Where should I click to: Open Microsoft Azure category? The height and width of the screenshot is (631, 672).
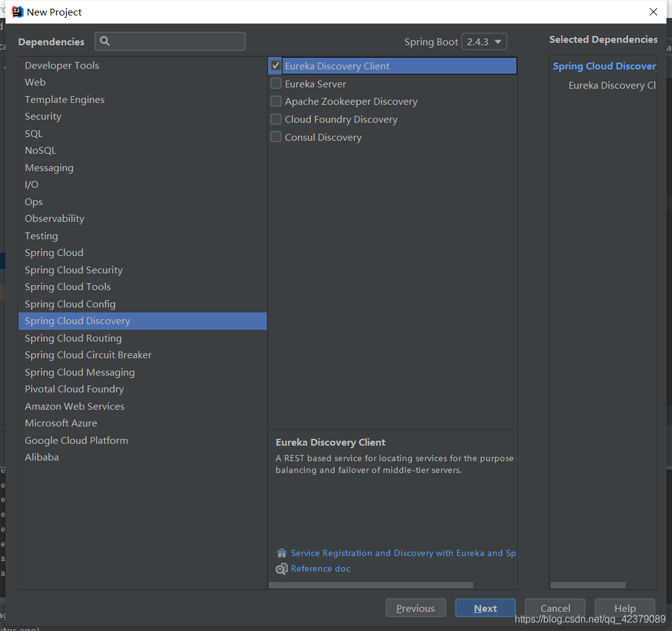coord(142,423)
